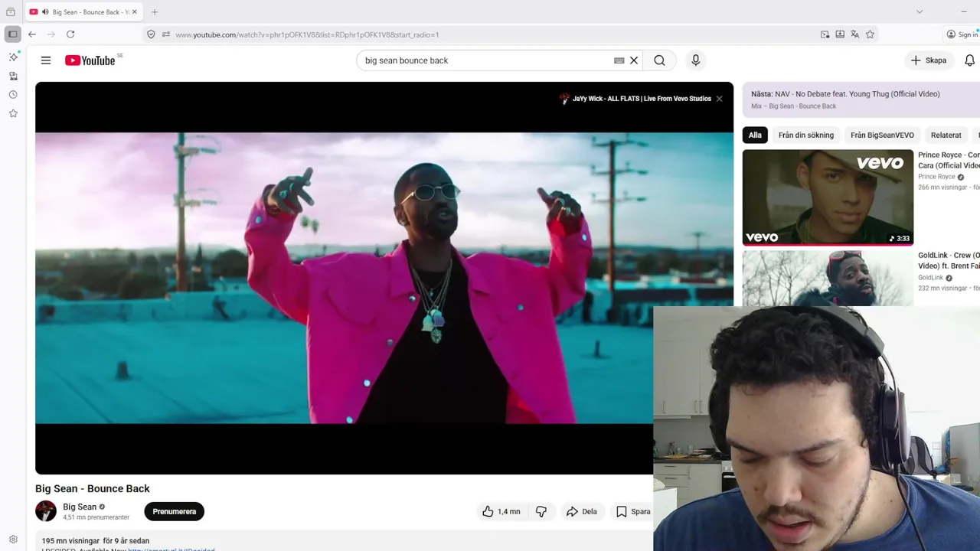Open the JaYy Wick ALL FLATS suggested video
This screenshot has height=551, width=980.
[x=641, y=99]
